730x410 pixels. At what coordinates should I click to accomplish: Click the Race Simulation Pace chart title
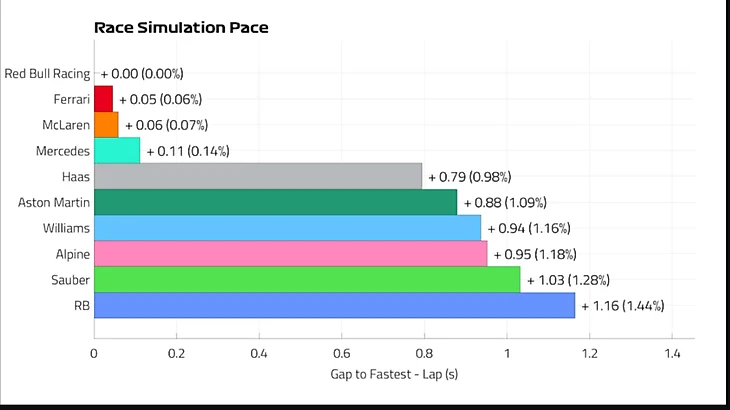[181, 28]
